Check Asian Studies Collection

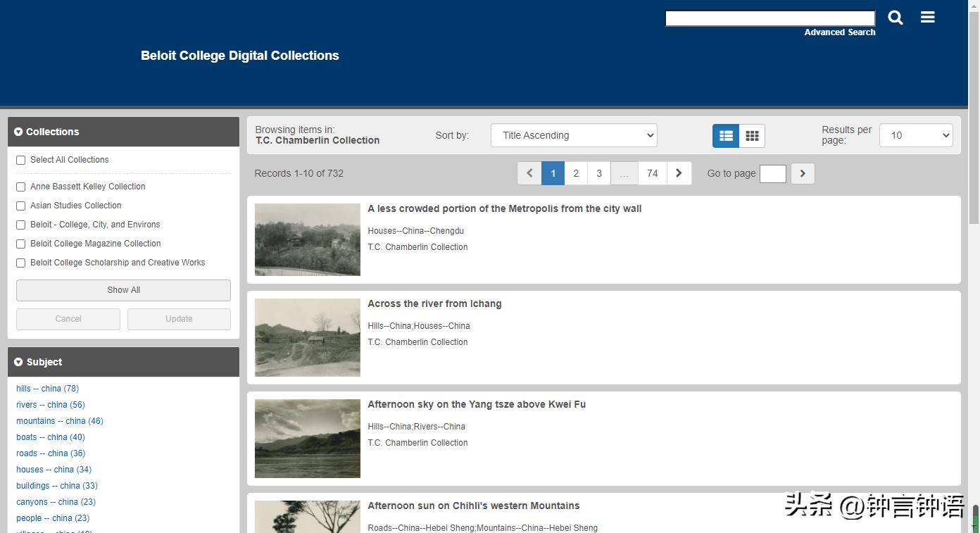[x=21, y=206]
